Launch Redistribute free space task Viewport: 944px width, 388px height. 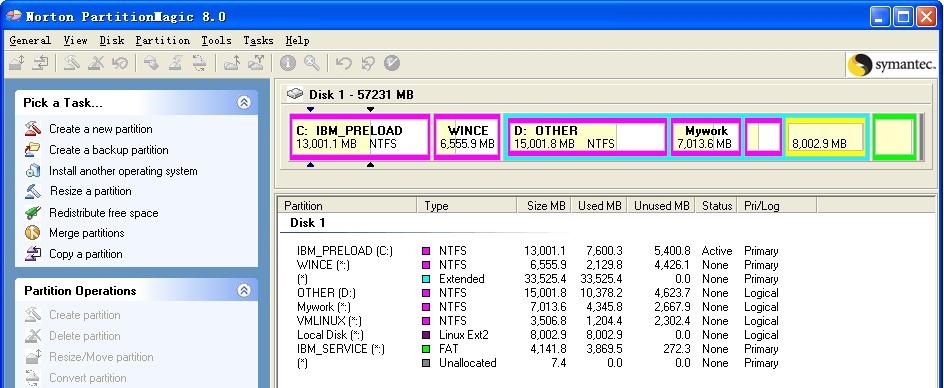pyautogui.click(x=104, y=213)
